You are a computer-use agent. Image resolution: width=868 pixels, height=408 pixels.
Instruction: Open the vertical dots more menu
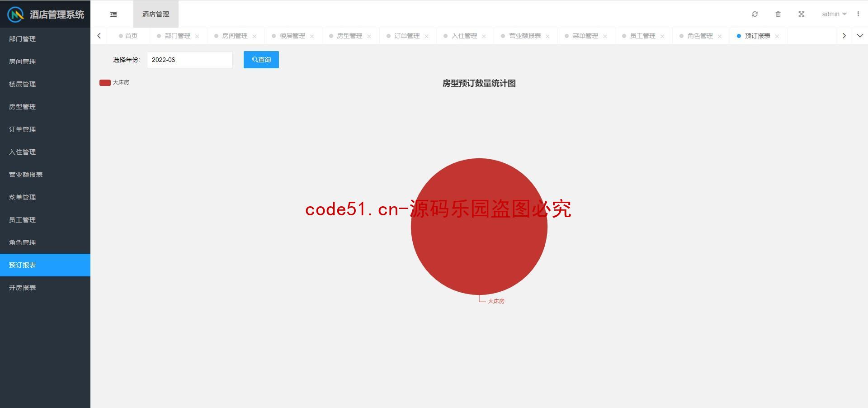click(858, 14)
